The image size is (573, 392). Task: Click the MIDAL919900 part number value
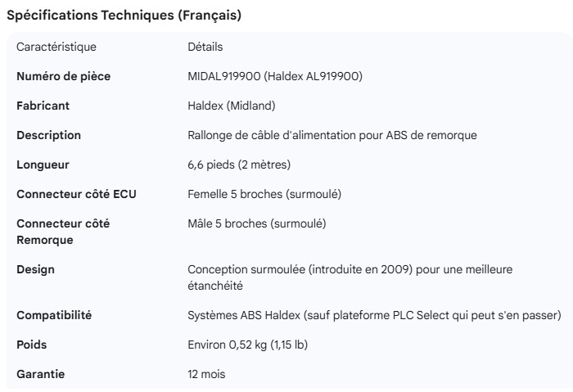[275, 76]
